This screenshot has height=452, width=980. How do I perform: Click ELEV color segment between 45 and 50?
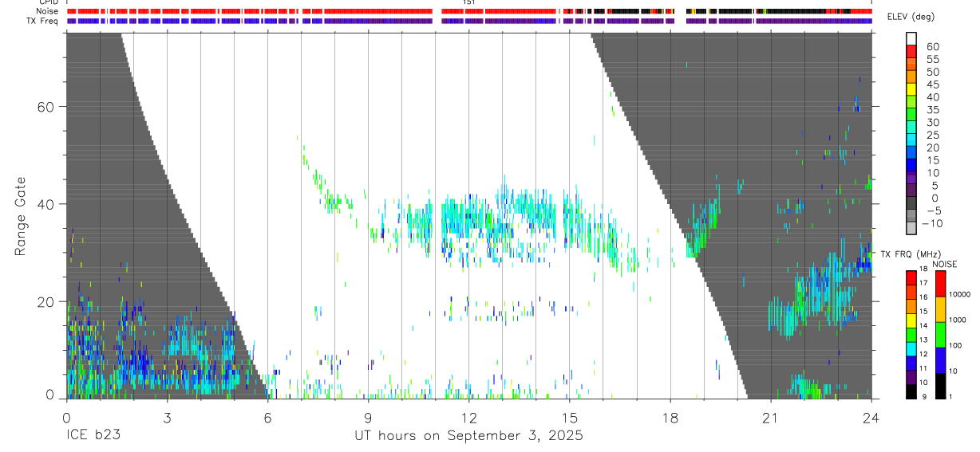point(911,76)
